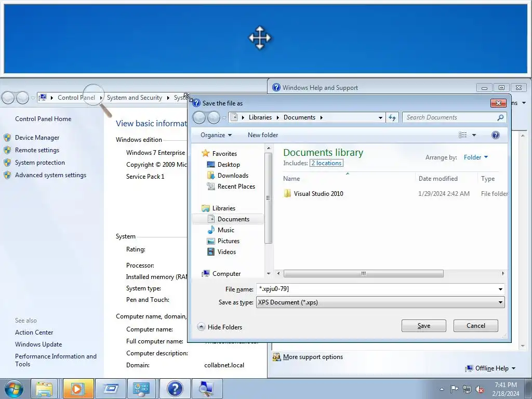Click the Save button
This screenshot has width=532, height=399.
424,326
